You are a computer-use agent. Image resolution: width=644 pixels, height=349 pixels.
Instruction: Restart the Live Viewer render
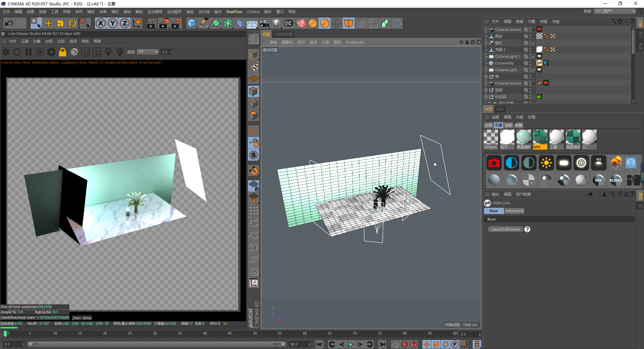coord(17,52)
